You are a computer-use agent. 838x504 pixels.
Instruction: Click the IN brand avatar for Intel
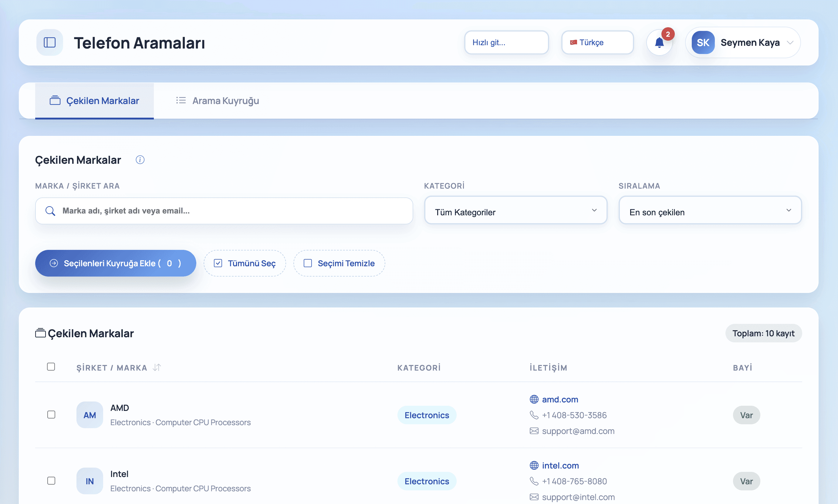tap(89, 481)
